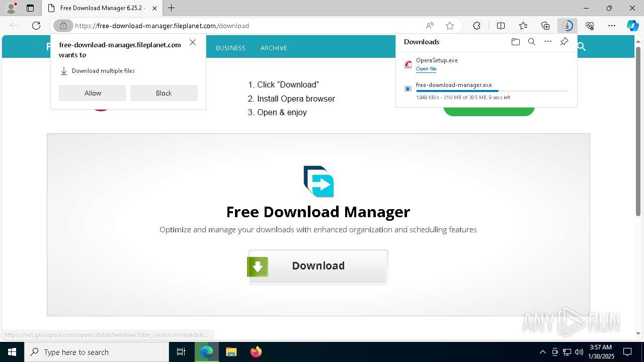Open Favorites list icon

pyautogui.click(x=523, y=26)
